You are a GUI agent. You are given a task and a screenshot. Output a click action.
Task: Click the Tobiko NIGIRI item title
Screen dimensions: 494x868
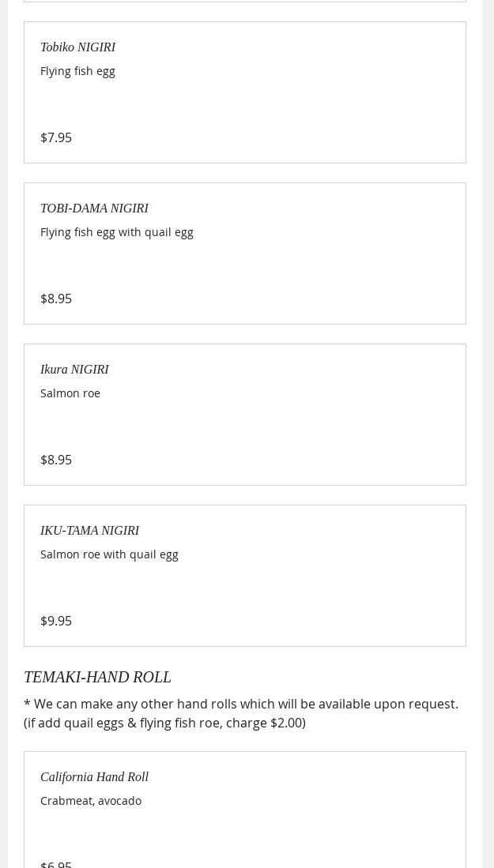coord(77,47)
